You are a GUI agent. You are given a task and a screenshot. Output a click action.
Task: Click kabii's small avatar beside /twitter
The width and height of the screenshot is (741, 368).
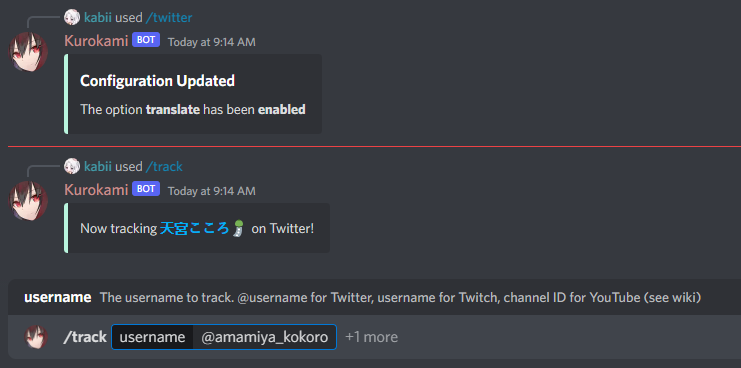[72, 18]
